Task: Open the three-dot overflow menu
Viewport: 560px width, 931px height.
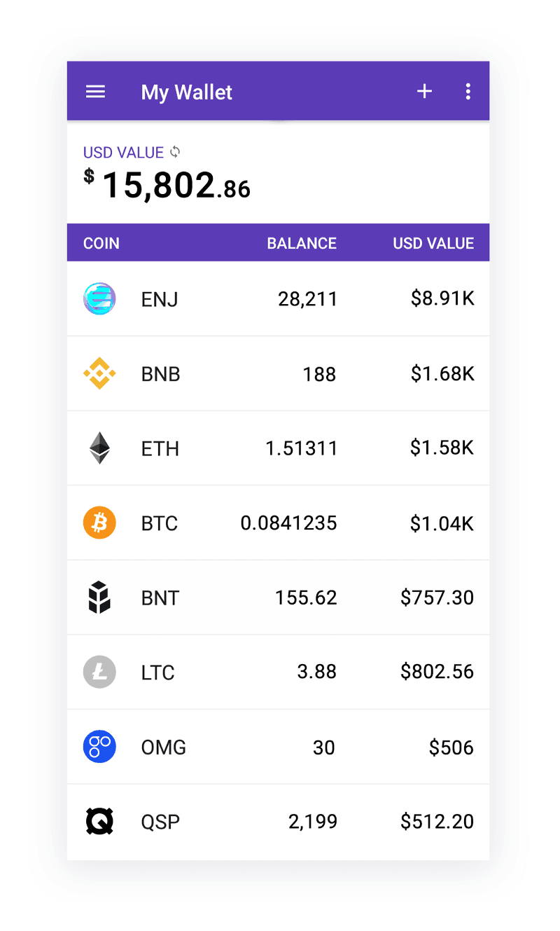Action: tap(468, 91)
